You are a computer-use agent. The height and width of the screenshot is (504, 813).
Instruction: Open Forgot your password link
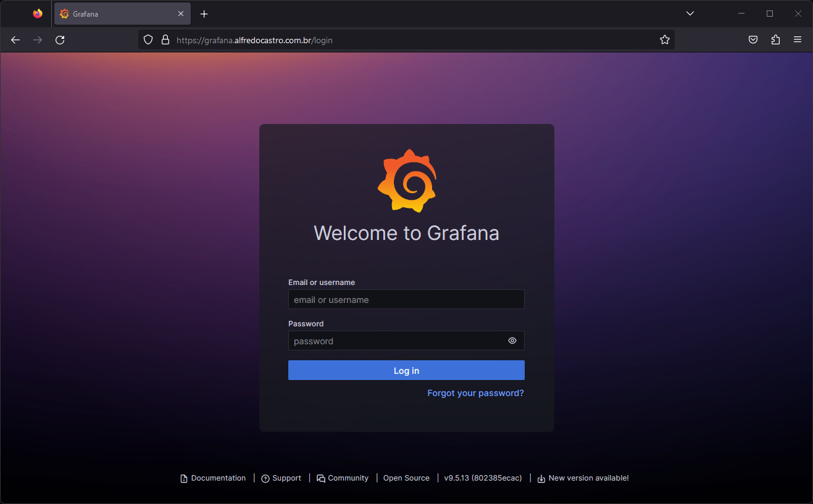(475, 393)
